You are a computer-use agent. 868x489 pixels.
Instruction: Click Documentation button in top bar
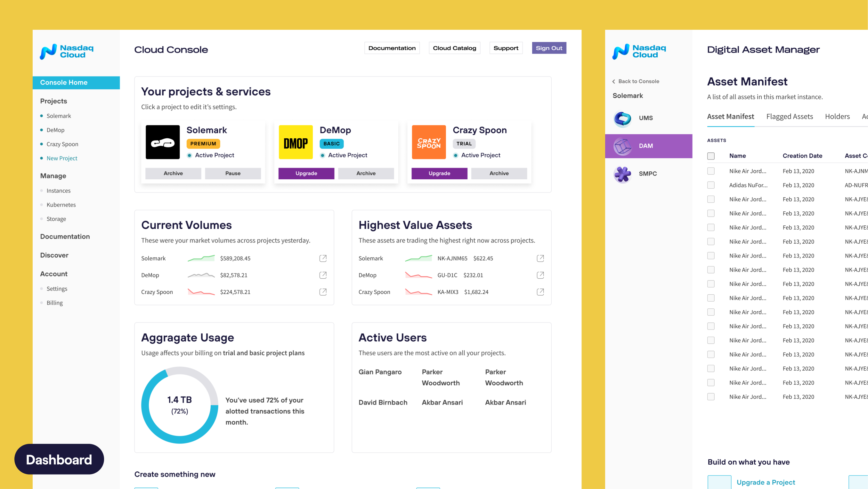(x=392, y=48)
